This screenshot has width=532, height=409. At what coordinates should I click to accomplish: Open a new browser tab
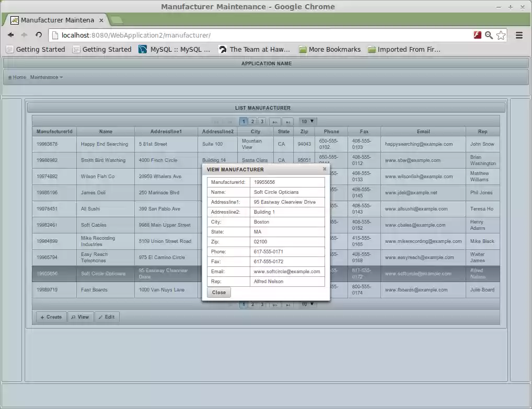(x=117, y=20)
